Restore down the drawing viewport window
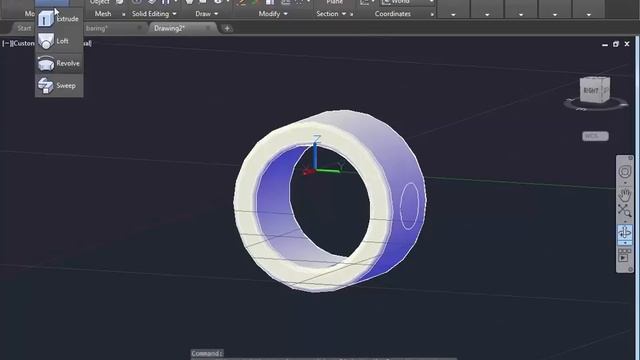This screenshot has width=640, height=360. [x=616, y=44]
